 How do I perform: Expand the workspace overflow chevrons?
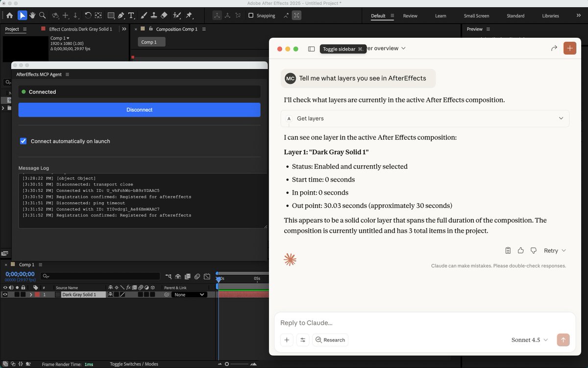coord(579,16)
